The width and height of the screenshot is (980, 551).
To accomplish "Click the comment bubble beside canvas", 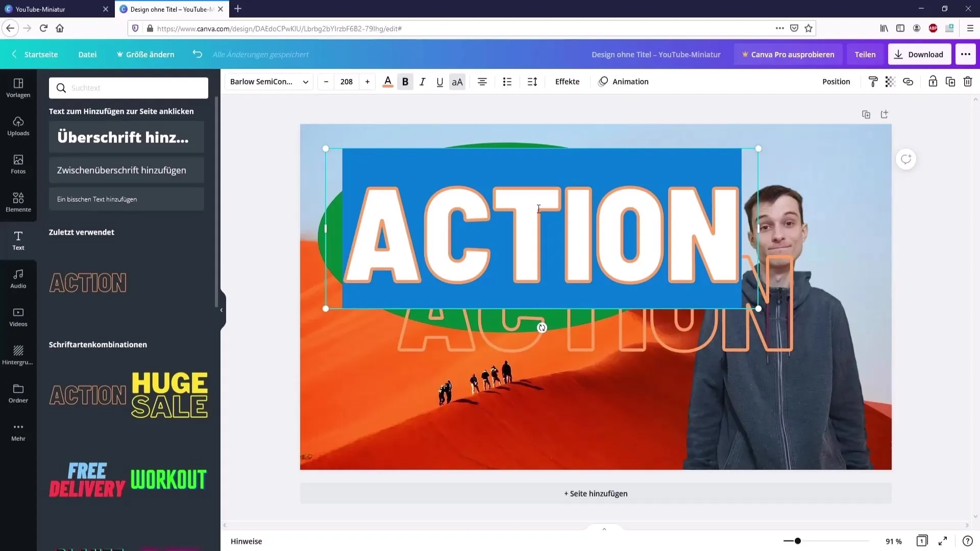I will click(x=906, y=159).
